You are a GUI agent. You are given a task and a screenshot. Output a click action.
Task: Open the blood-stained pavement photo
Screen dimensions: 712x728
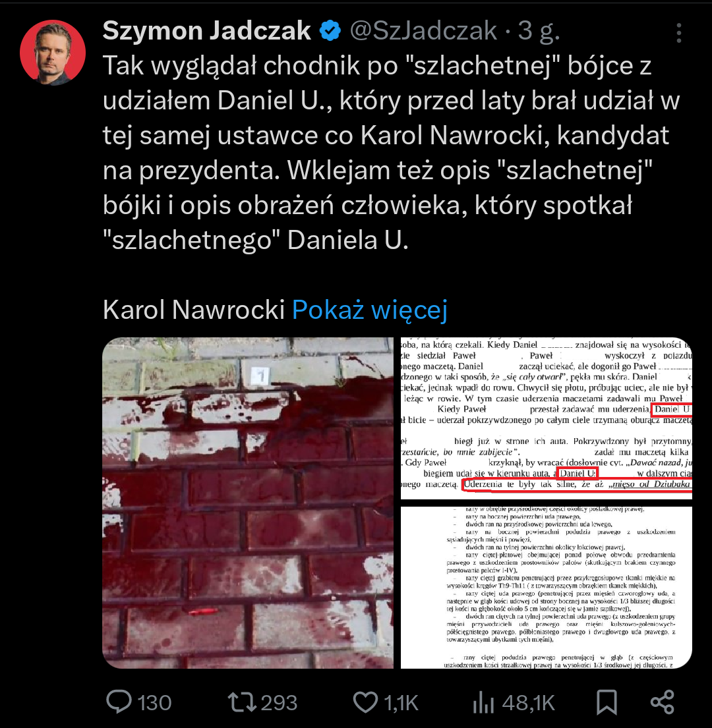(248, 503)
